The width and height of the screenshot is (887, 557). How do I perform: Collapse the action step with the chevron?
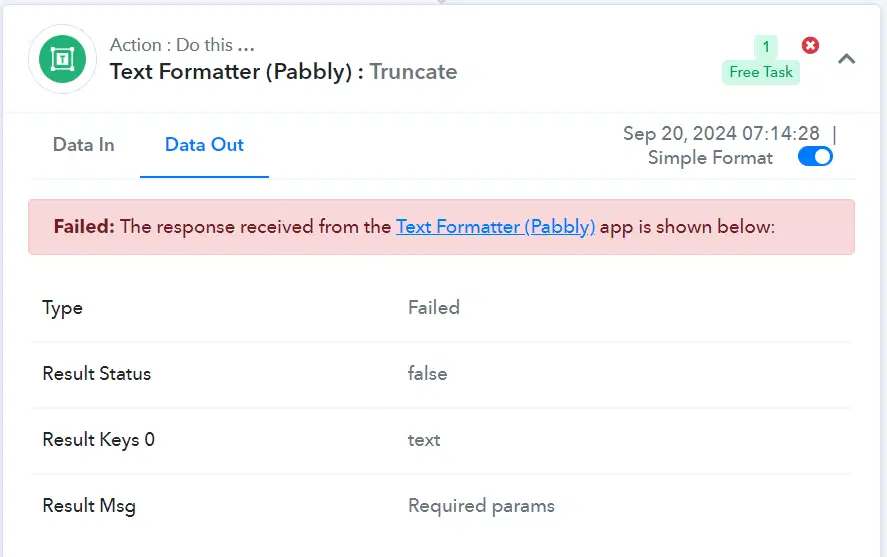pyautogui.click(x=846, y=59)
